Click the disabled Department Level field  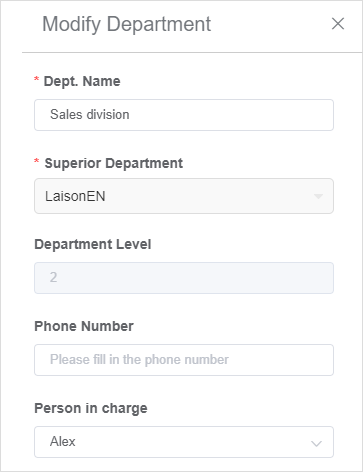pos(184,278)
